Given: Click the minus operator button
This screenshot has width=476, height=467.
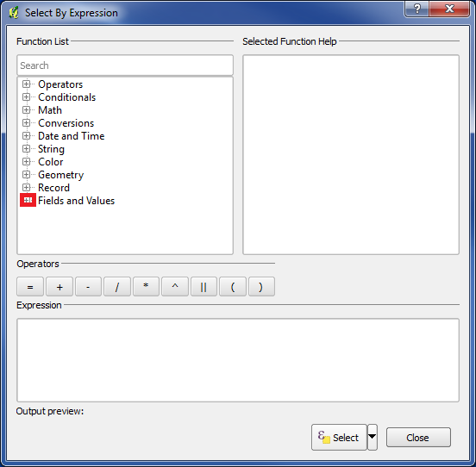Looking at the screenshot, I should point(88,286).
